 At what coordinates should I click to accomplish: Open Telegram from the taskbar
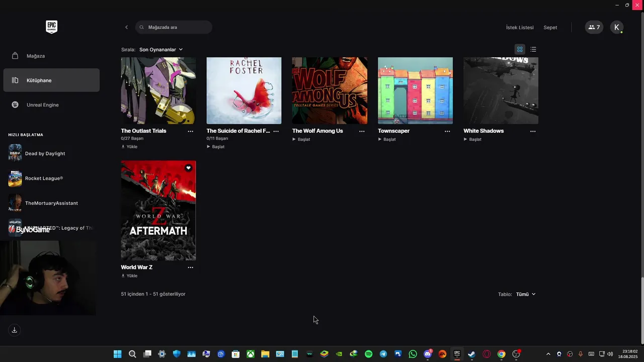click(383, 354)
